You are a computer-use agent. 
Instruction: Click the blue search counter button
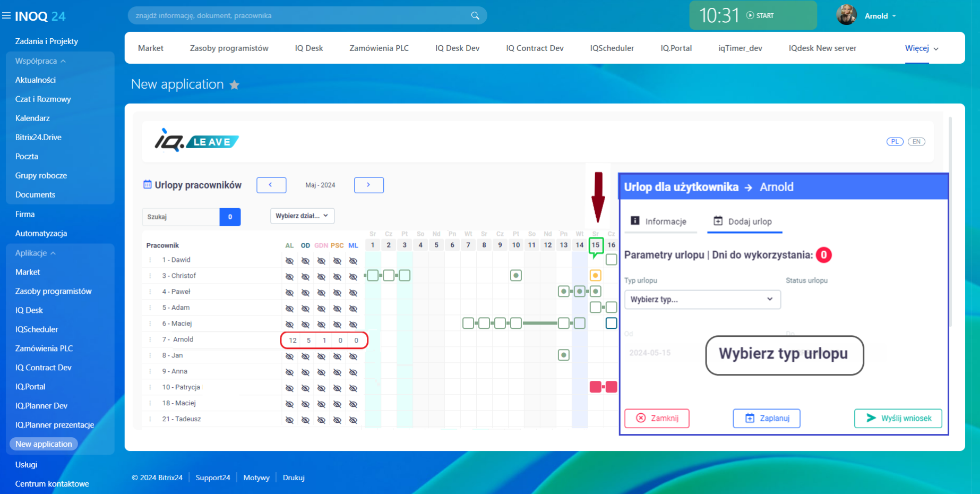[230, 217]
